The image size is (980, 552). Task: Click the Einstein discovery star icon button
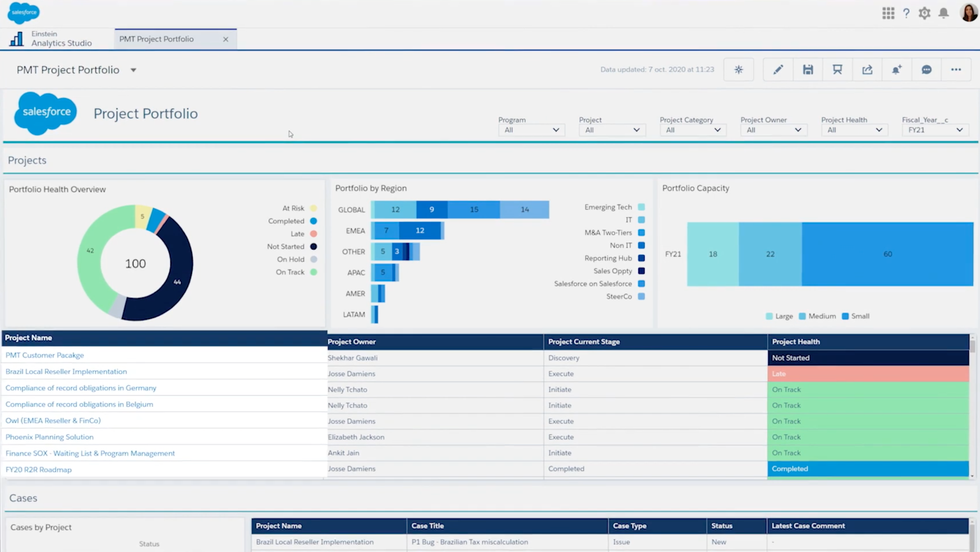point(739,69)
